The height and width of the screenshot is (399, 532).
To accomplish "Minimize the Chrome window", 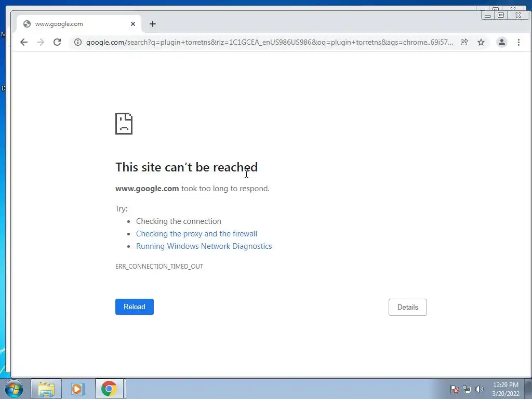I will 487,16.
